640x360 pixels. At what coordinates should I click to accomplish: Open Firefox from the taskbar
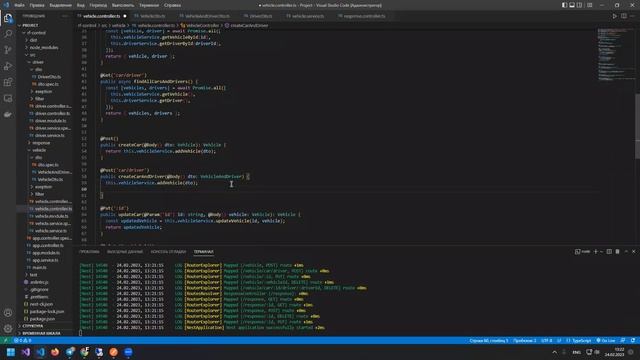55,352
